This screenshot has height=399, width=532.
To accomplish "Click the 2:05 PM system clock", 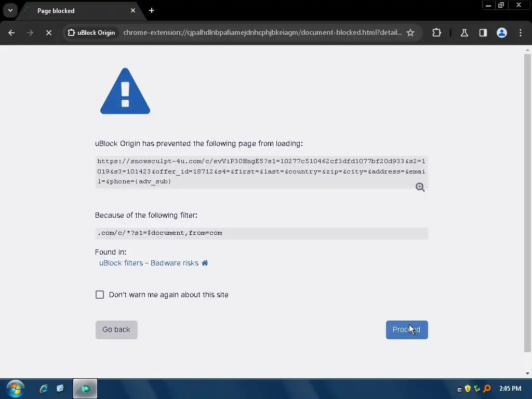I will click(510, 389).
